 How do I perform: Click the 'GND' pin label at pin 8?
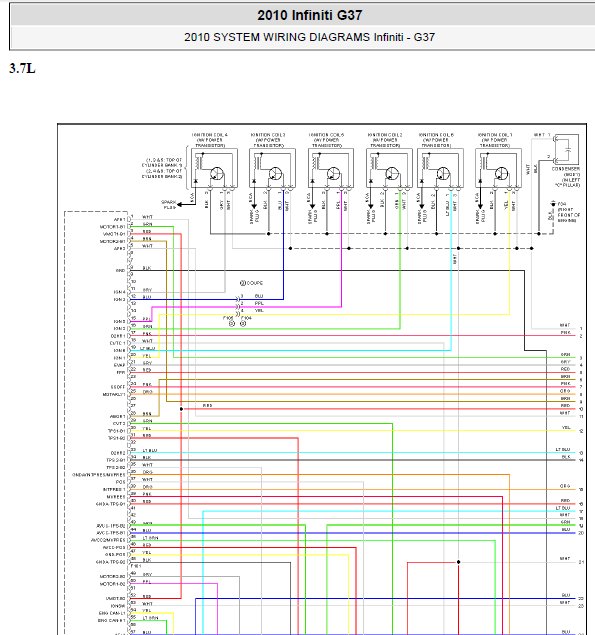point(121,271)
